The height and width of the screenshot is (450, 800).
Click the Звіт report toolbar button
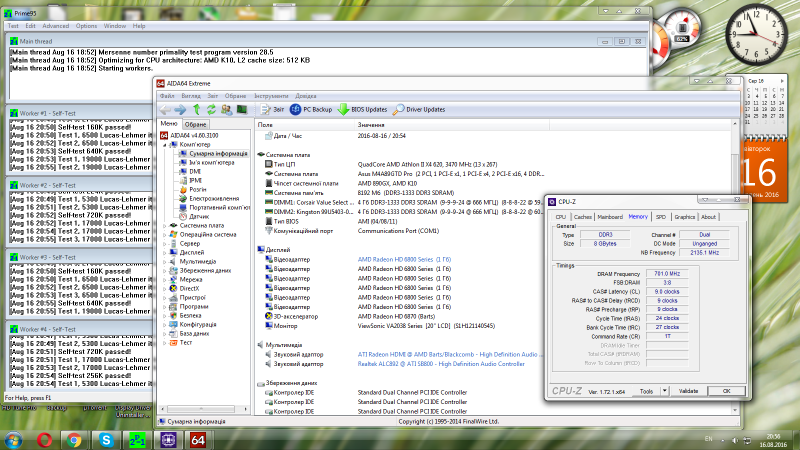click(272, 109)
